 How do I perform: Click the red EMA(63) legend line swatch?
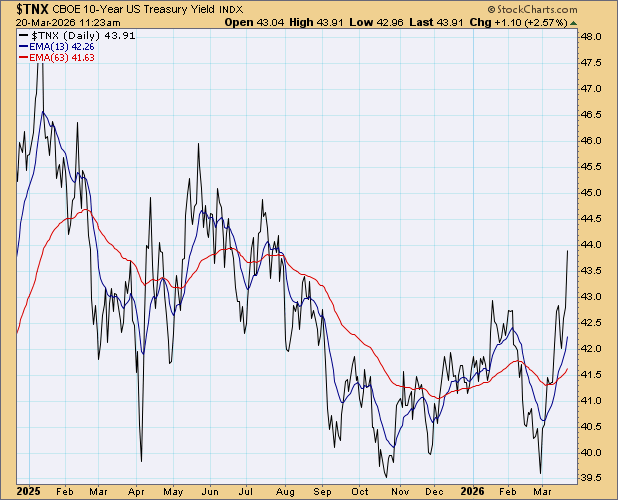point(24,58)
